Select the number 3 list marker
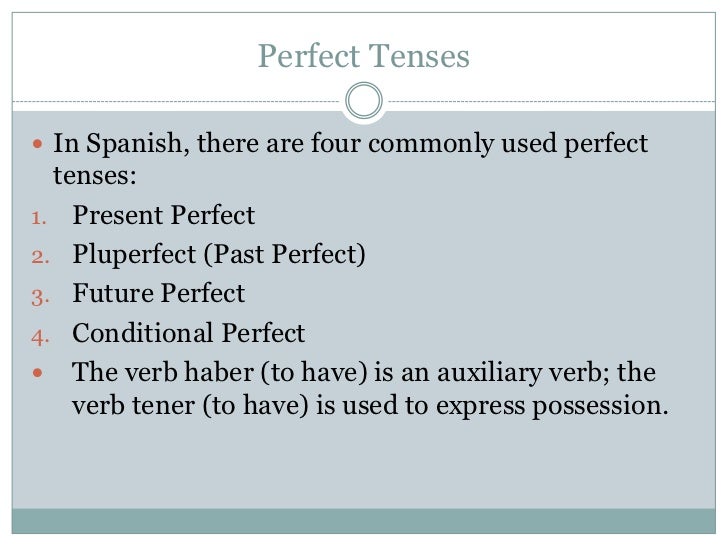Viewport: 728px width, 546px height. click(40, 297)
